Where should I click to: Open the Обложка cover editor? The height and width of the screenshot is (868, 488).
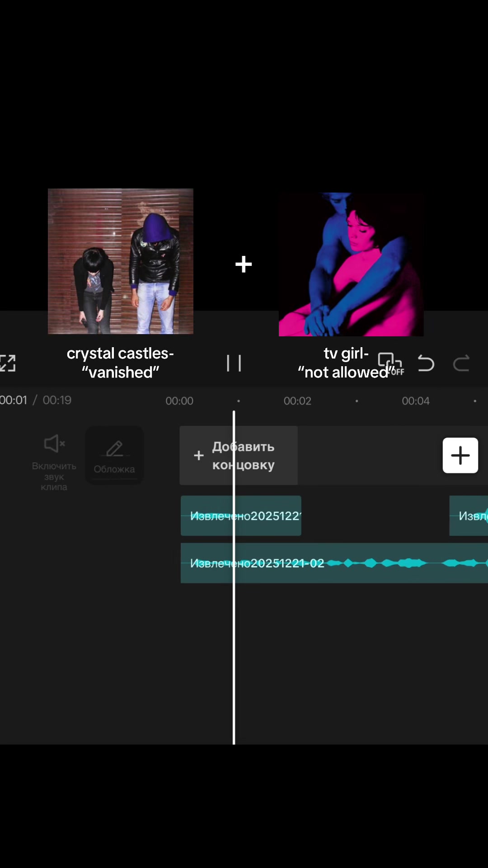coord(114,455)
